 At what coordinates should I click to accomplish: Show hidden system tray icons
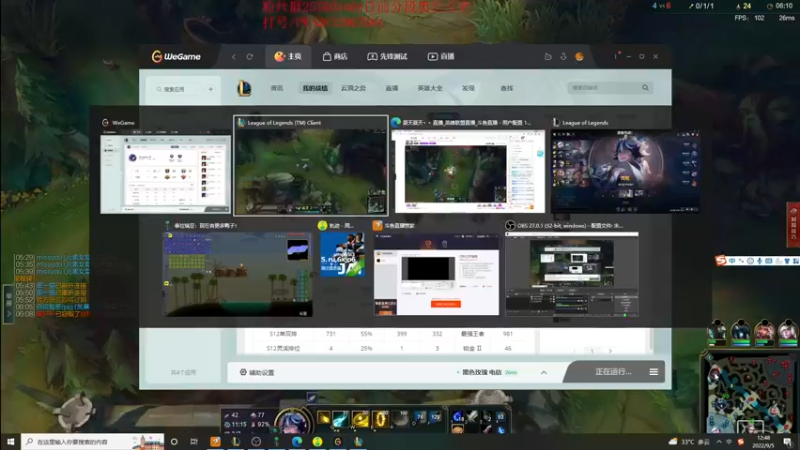[719, 441]
